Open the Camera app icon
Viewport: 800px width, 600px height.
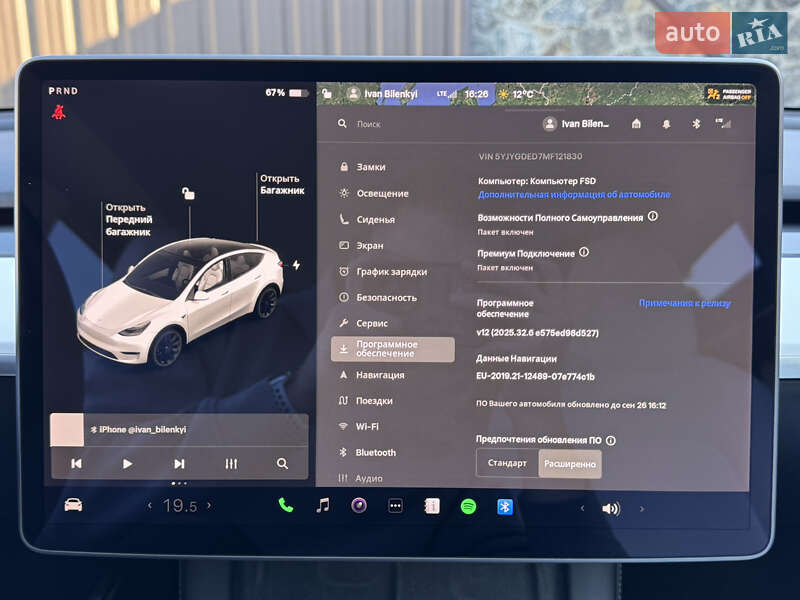pyautogui.click(x=359, y=506)
